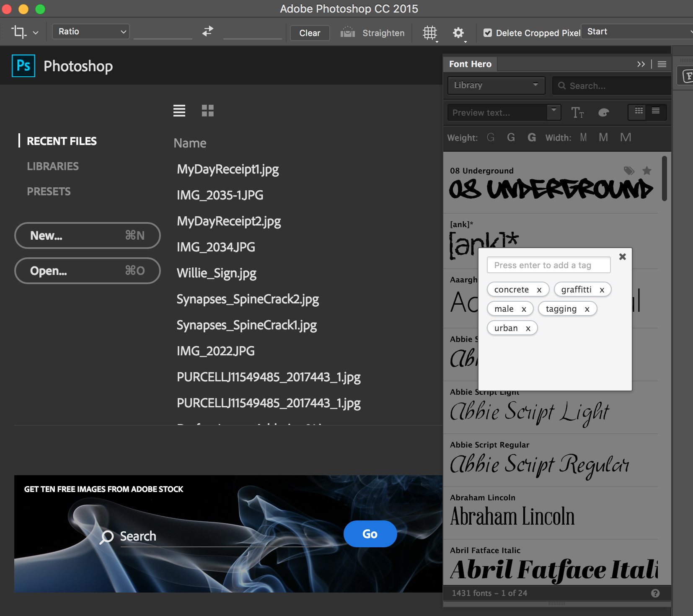Screen dimensions: 693x616
Task: Filter by condensed width M
Action: pyautogui.click(x=583, y=137)
